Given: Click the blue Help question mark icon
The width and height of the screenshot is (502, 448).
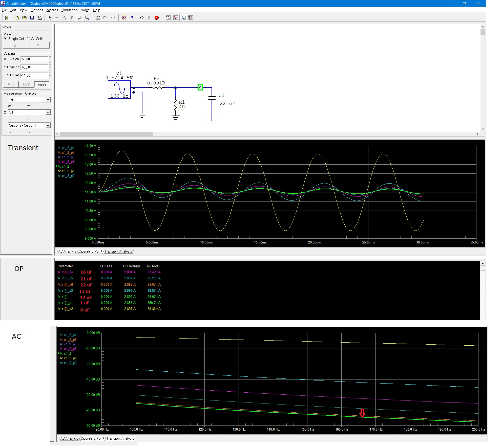Looking at the screenshot, I should 132,18.
